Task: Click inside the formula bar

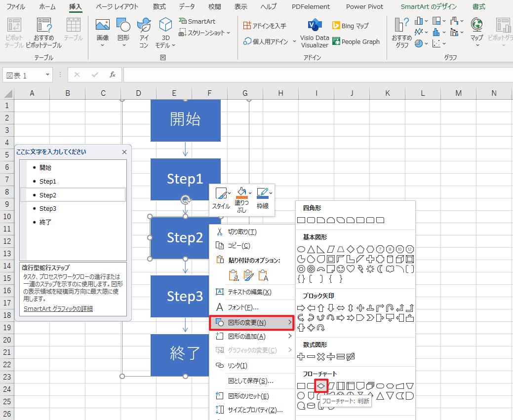Action: coord(318,75)
